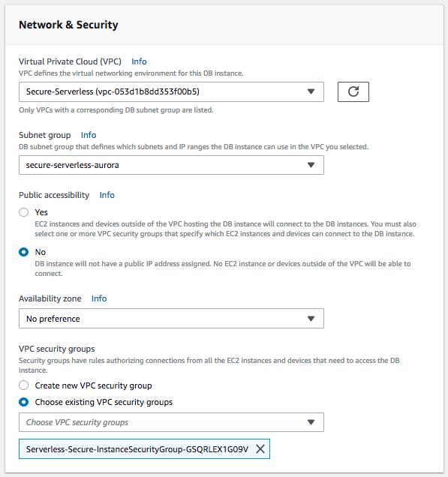Open Info link for Availability zone
This screenshot has width=448, height=477.
99,298
